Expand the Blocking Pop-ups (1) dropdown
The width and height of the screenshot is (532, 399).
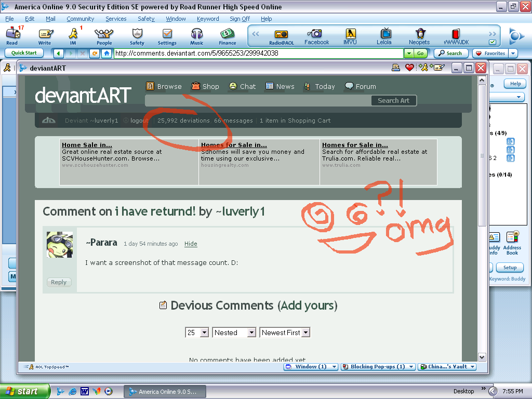411,367
